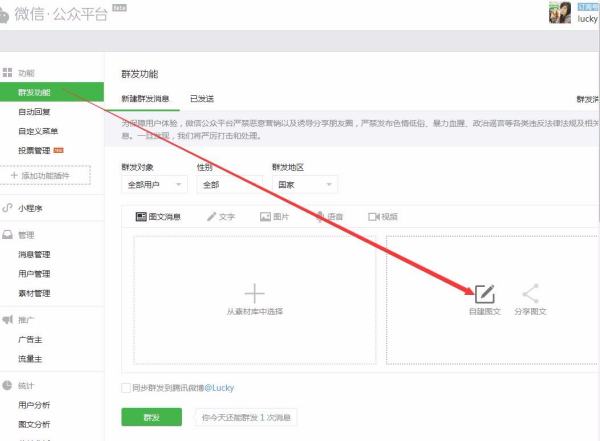Open 消息管理 in the sidebar
Screen dimensions: 600x441
coord(34,255)
